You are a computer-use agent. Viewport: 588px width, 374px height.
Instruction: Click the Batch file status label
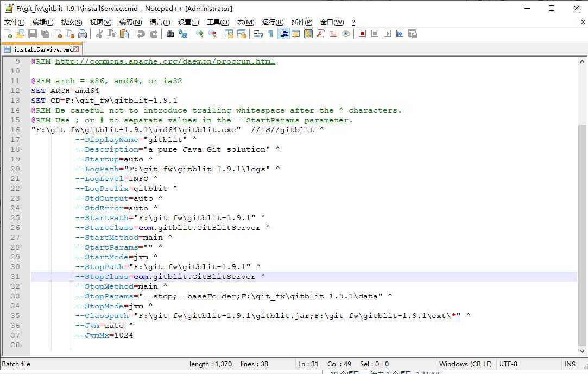16,364
